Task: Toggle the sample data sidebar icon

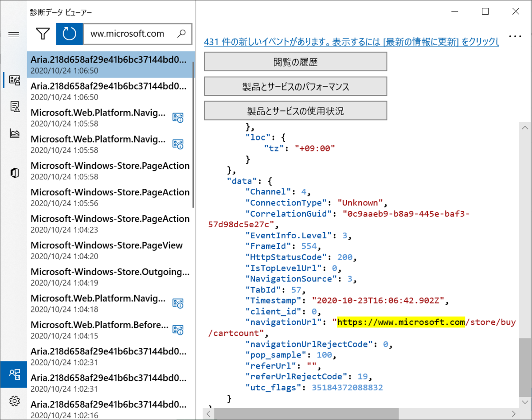Action: tap(14, 374)
